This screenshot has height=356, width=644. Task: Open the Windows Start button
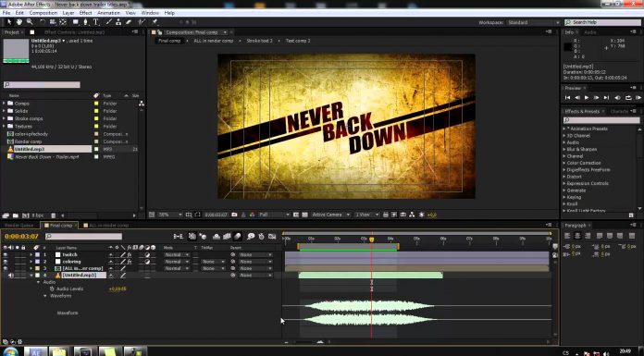click(x=10, y=352)
